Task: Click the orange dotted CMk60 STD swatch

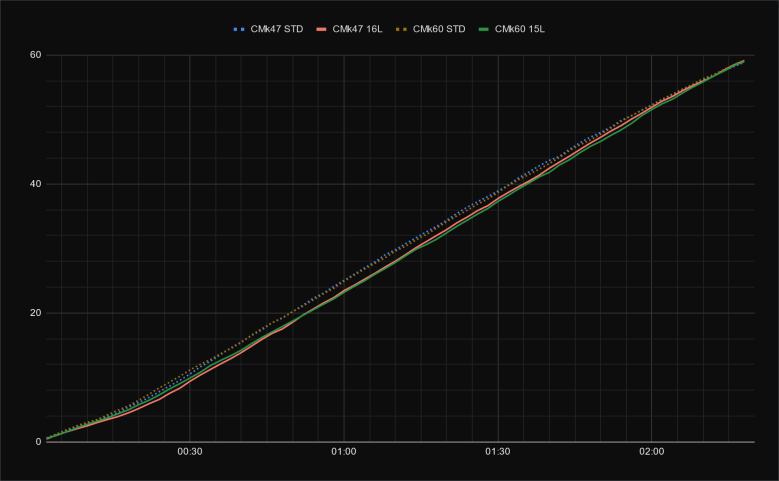Action: (x=409, y=29)
